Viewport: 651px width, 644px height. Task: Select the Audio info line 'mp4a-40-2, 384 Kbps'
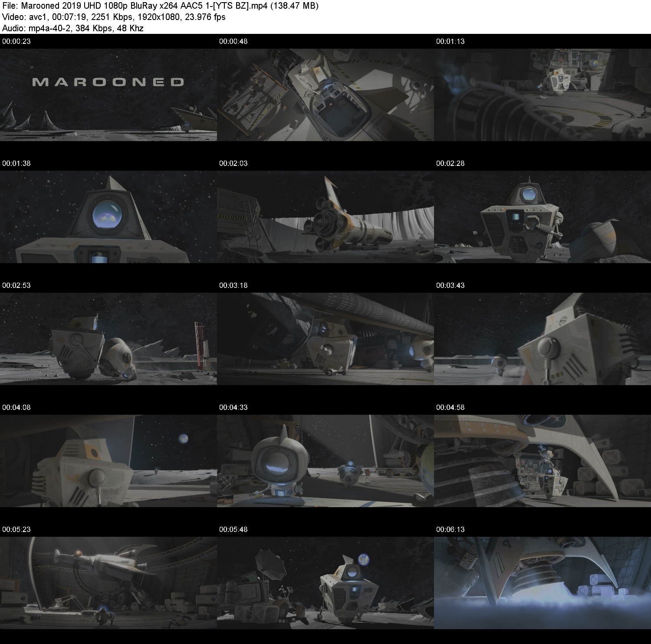[73, 28]
